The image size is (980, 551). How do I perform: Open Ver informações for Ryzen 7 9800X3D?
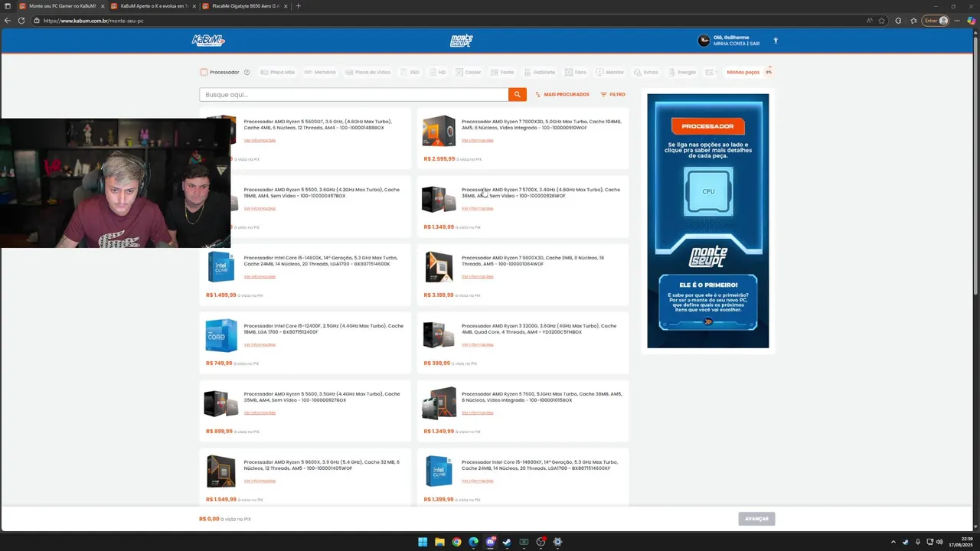[x=478, y=276]
